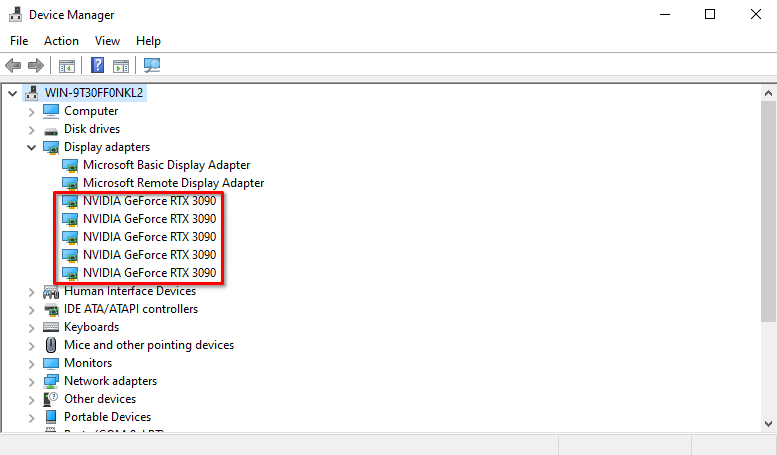Select the Other devices label
777x455 pixels.
click(100, 399)
